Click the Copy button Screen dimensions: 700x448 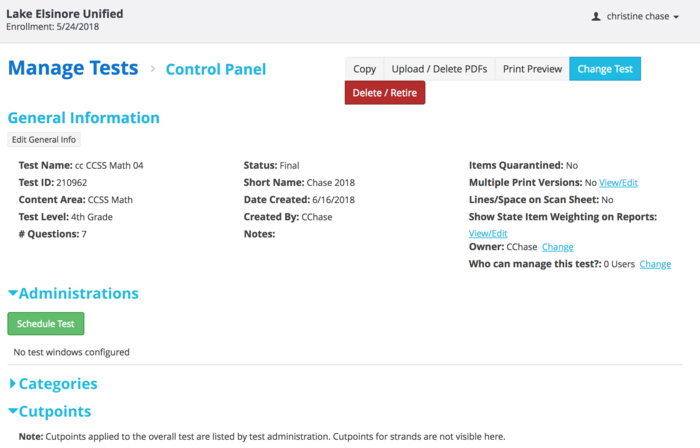click(365, 69)
